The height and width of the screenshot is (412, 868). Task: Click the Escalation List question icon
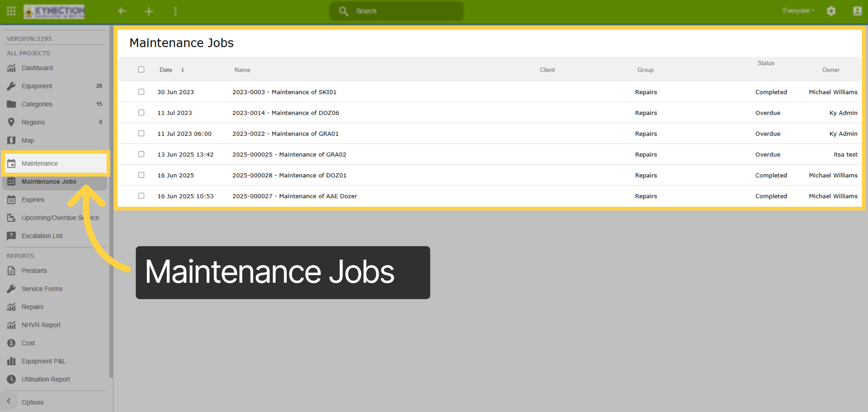12,236
